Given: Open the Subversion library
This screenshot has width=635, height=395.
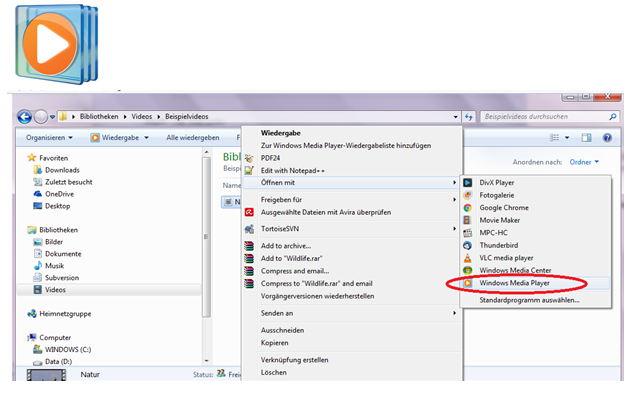Looking at the screenshot, I should [x=62, y=278].
